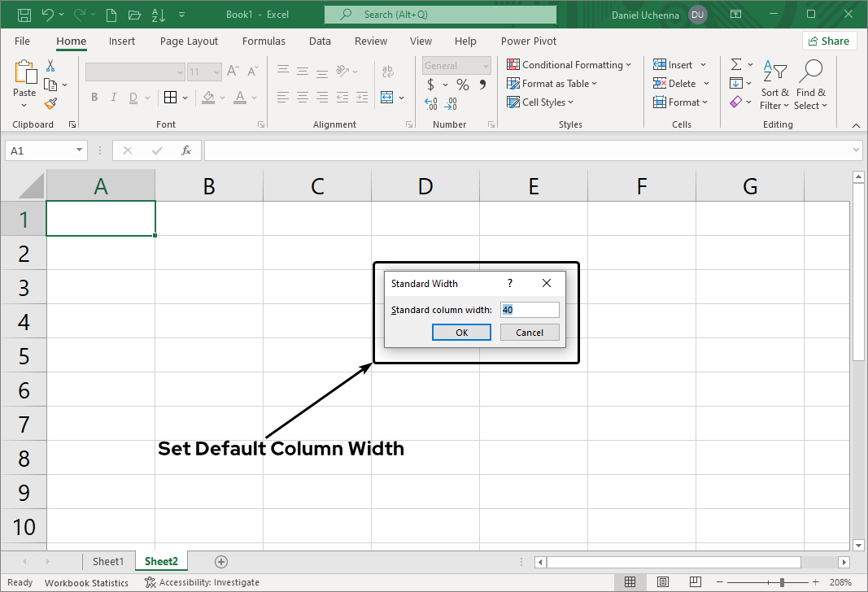Click the Percent Style icon
The image size is (868, 592).
461,84
